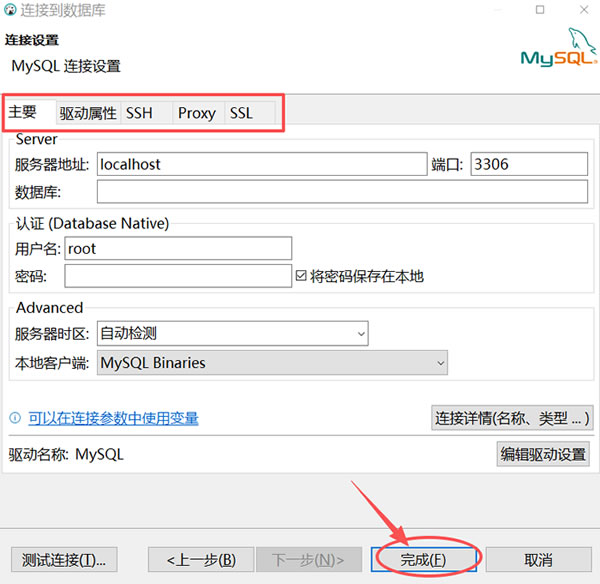This screenshot has width=600, height=584.
Task: Open the 驱动属性 tab
Action: (x=88, y=113)
